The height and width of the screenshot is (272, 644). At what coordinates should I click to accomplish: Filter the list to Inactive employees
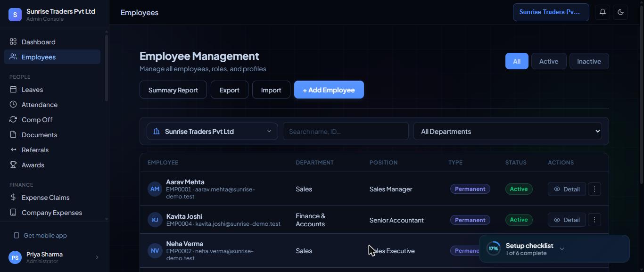point(589,61)
